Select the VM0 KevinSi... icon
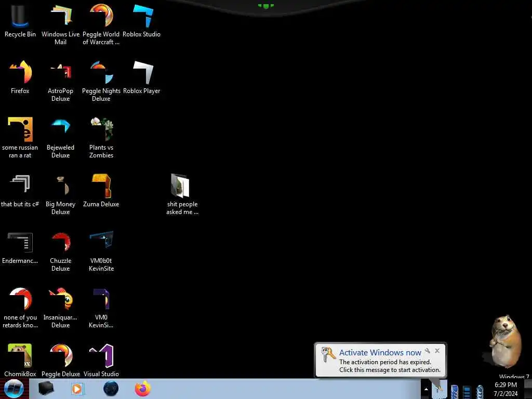532x399 pixels. point(101,308)
